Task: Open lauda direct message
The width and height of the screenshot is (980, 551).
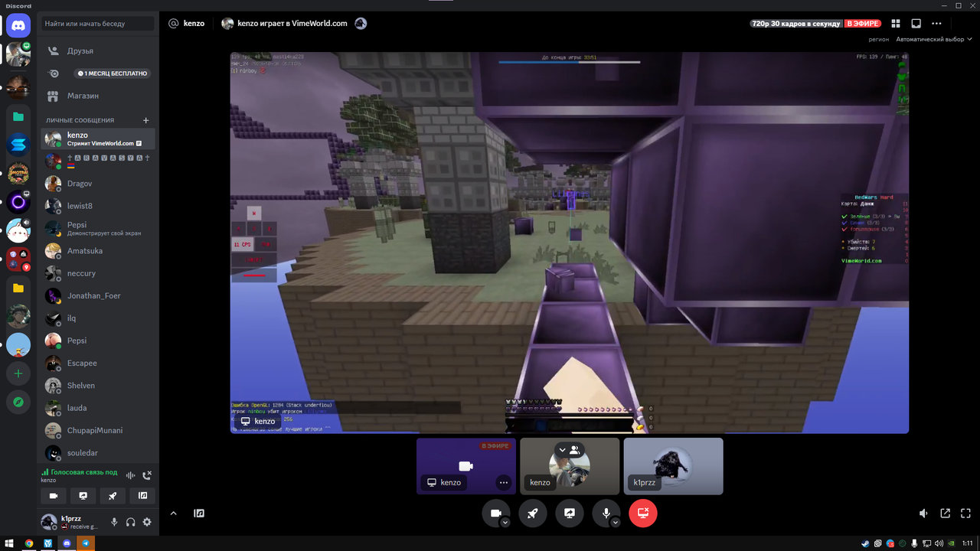Action: coord(98,408)
